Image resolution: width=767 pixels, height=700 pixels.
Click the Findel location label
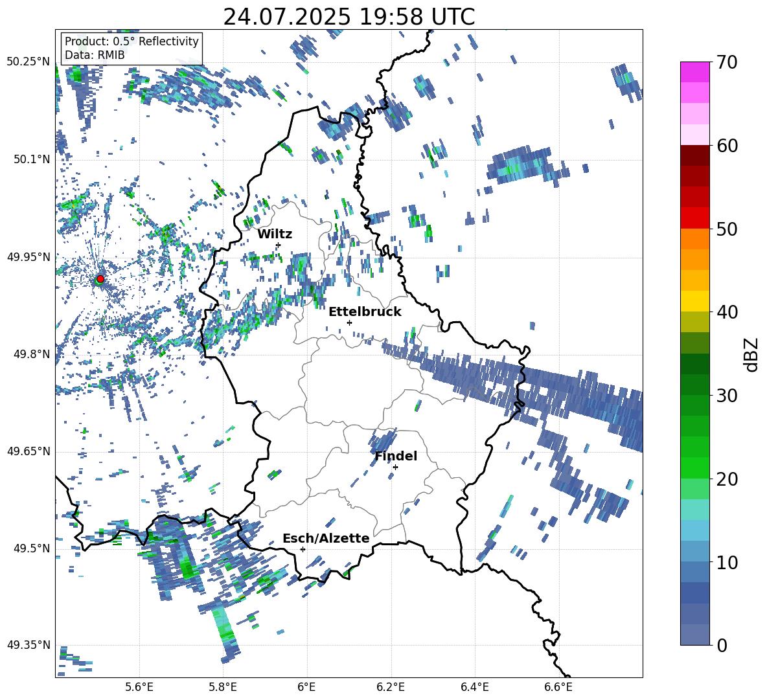click(396, 456)
